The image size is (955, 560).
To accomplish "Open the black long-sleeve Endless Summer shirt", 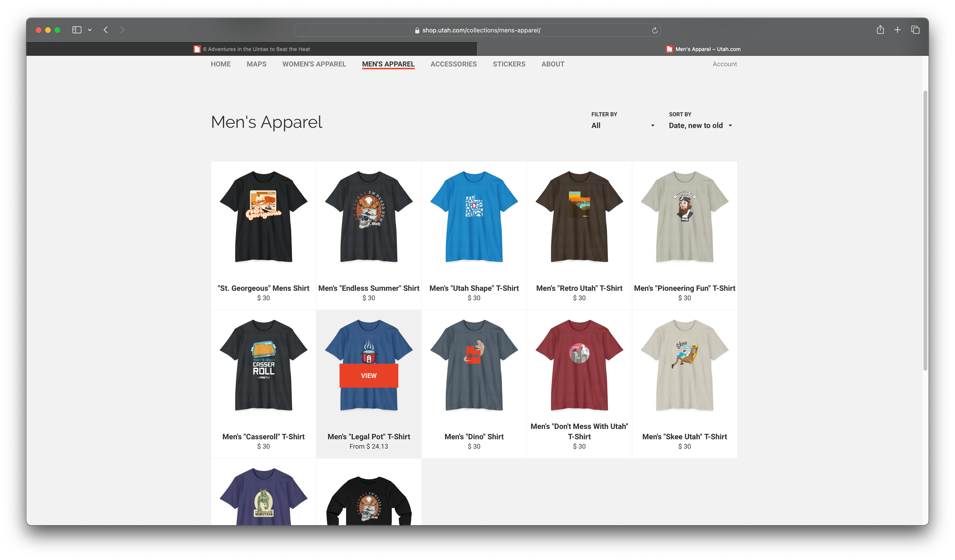I will (369, 501).
